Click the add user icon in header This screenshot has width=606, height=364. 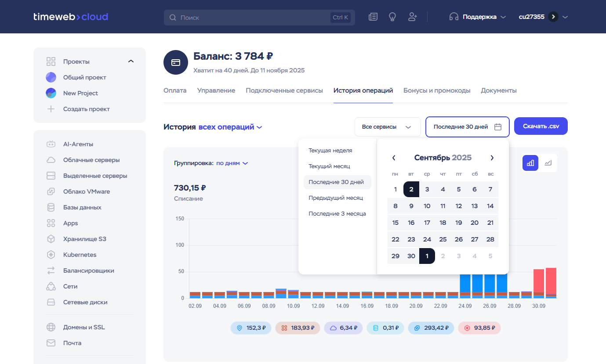[x=412, y=17]
